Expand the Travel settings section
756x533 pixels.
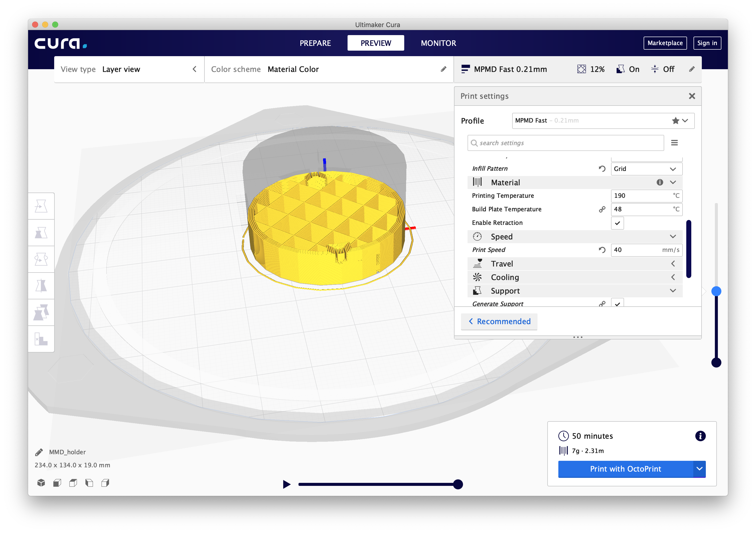point(673,264)
